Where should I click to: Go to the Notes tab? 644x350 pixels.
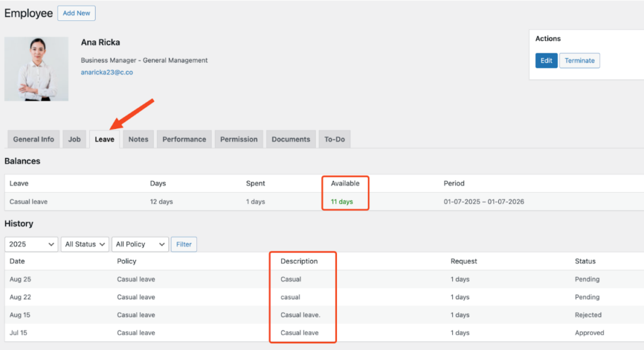138,139
